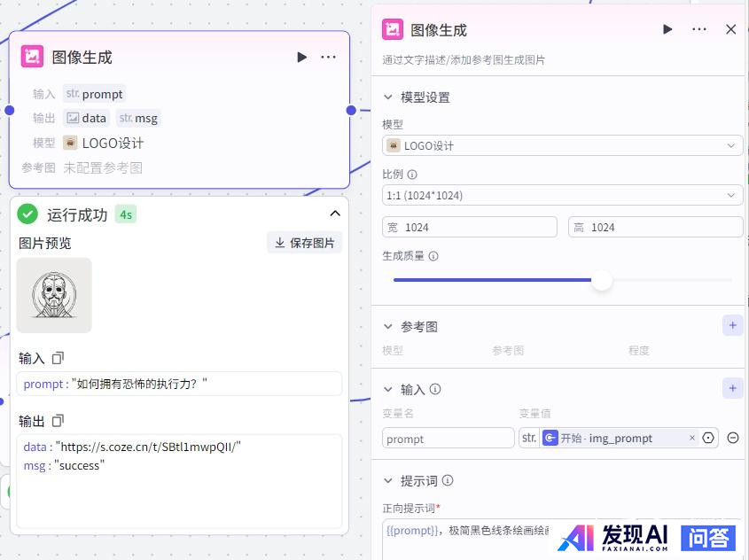The height and width of the screenshot is (560, 749).
Task: Copy the 输出 section content
Action: pyautogui.click(x=58, y=420)
